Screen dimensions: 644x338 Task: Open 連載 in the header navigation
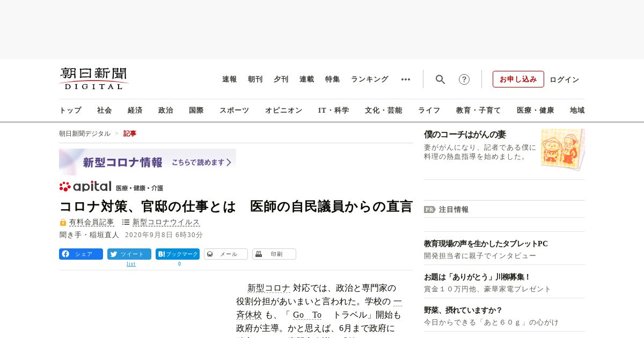coord(307,79)
